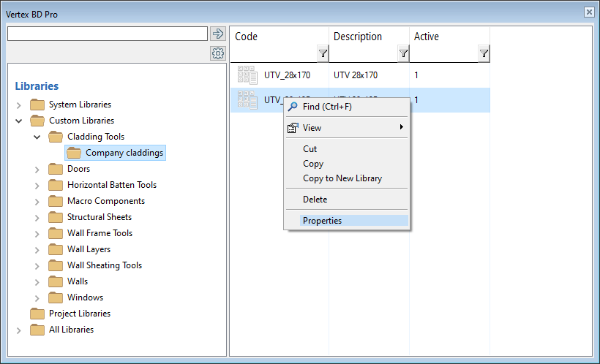Close the Vertex BD Pro window
Image resolution: width=600 pixels, height=364 pixels.
point(588,12)
